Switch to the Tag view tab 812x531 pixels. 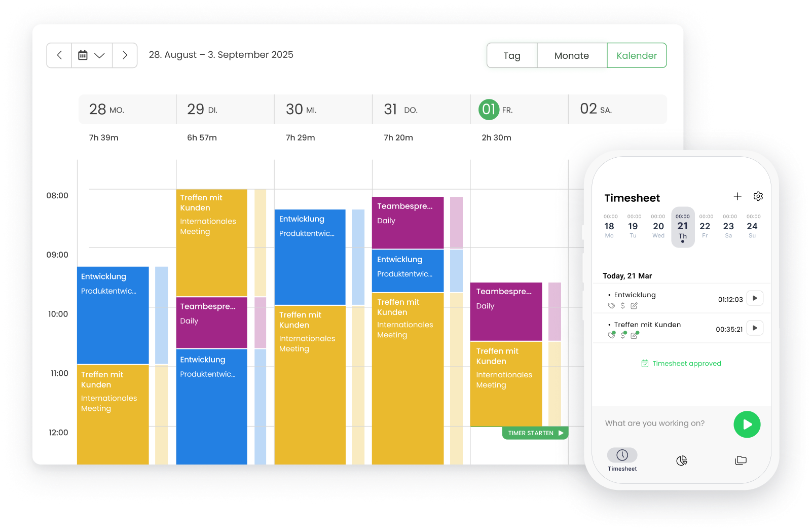512,55
